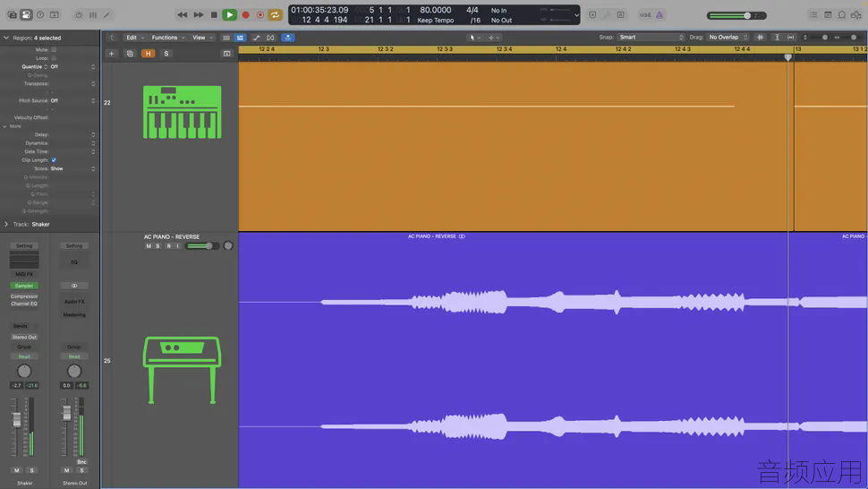This screenshot has width=868, height=489.
Task: Start playback with green Play button
Action: tap(229, 15)
